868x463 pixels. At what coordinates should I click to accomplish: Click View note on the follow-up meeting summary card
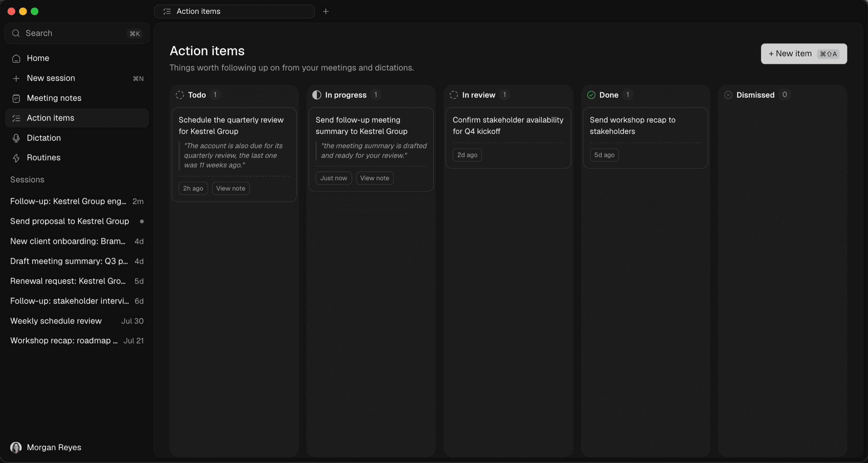pyautogui.click(x=375, y=178)
